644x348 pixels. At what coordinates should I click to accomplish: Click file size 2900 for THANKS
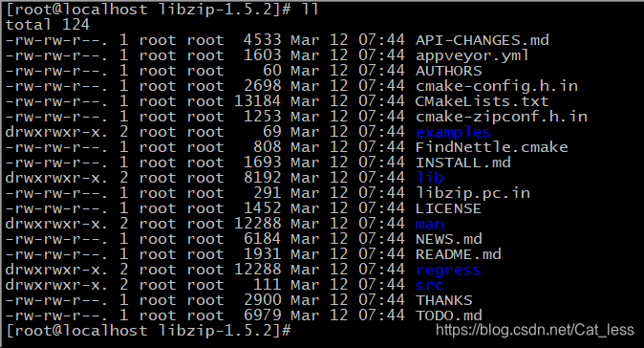263,300
